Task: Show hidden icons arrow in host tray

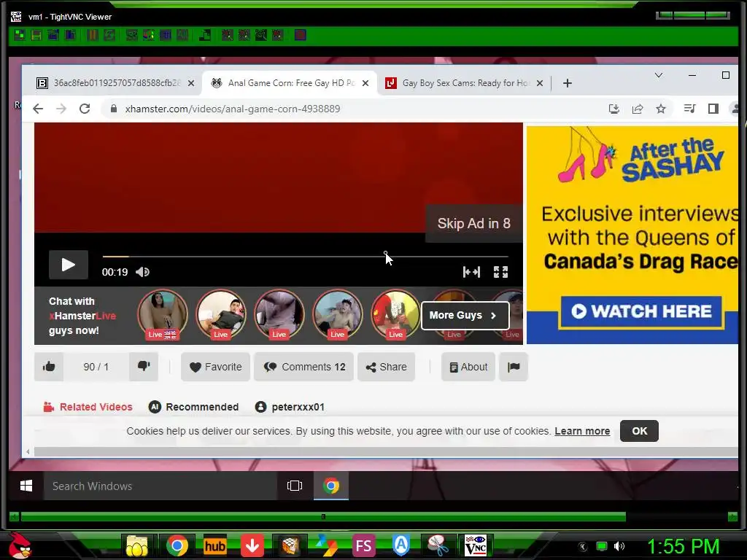Action: 582,546
